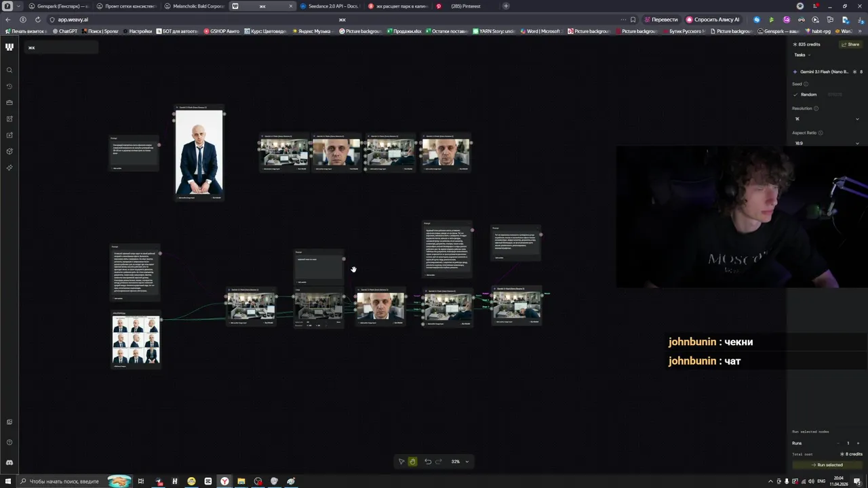The height and width of the screenshot is (488, 868).
Task: Click 825 credits indicator
Action: [807, 44]
